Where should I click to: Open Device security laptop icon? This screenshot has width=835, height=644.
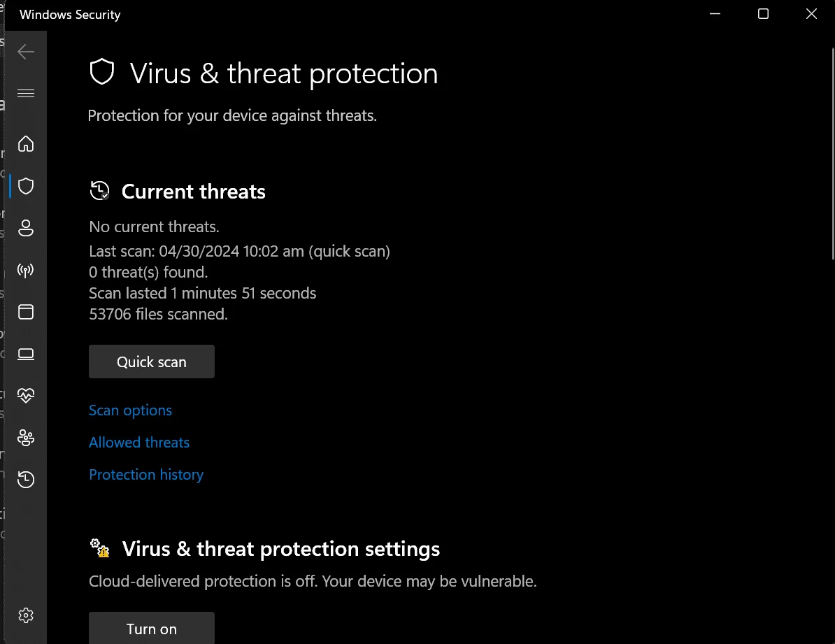pos(26,355)
